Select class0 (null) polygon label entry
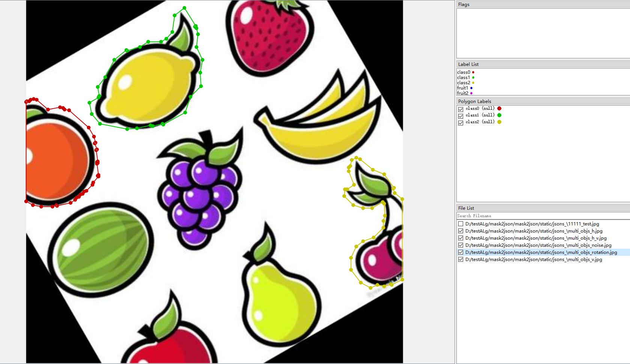The height and width of the screenshot is (364, 630). point(480,109)
